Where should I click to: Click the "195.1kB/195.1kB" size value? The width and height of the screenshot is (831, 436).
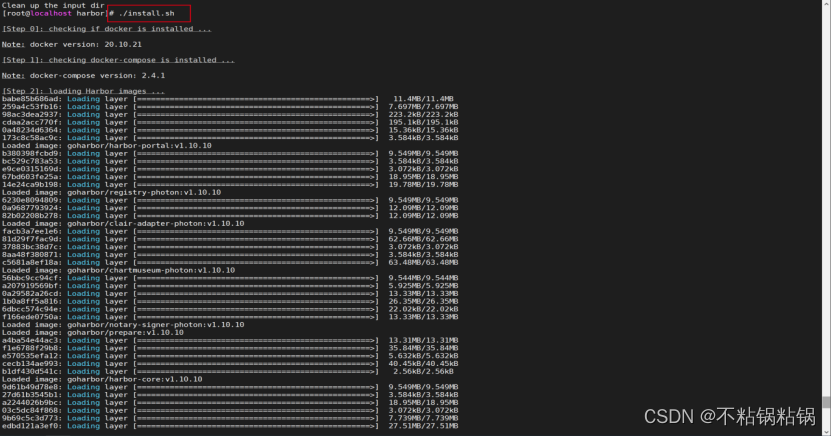tap(423, 122)
